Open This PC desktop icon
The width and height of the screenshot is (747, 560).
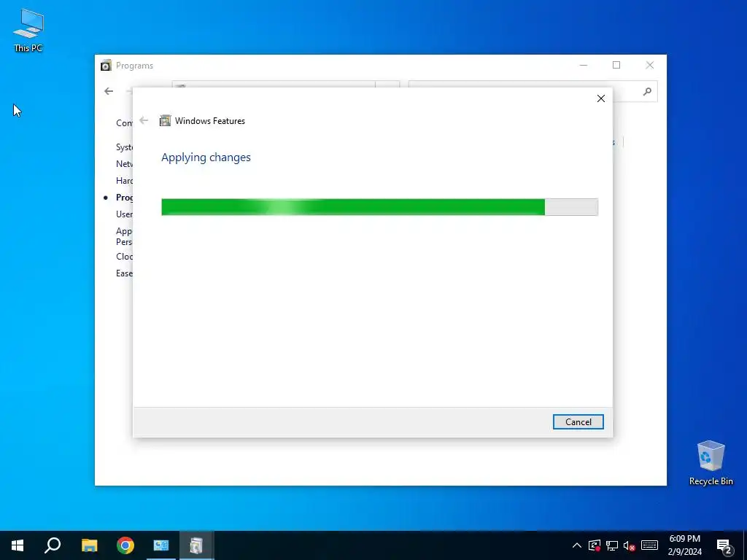coord(28,30)
